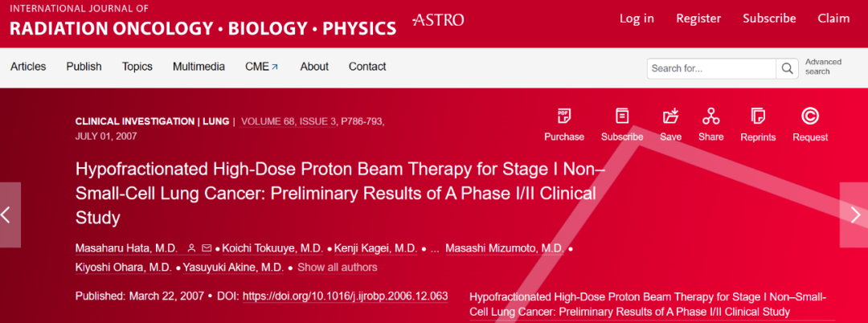
Task: Go to the previous article arrow
Action: [x=10, y=215]
